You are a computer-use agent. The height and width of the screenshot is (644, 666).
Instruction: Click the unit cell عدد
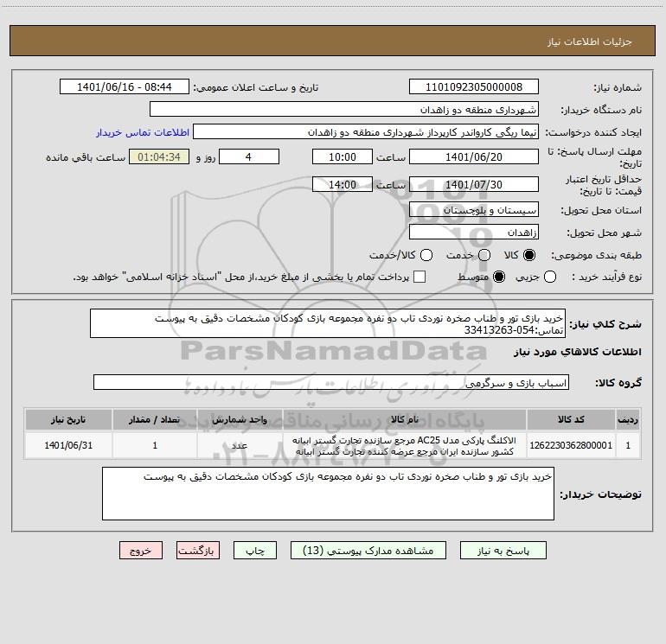240,445
